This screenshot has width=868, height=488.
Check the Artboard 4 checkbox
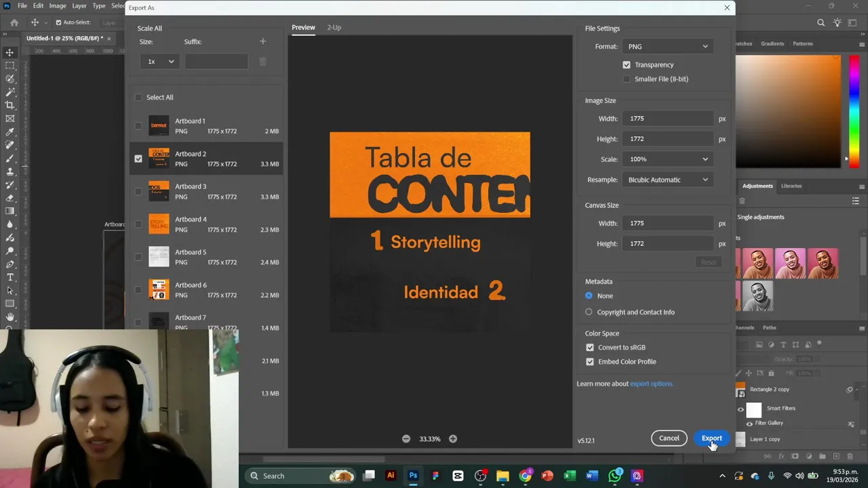[138, 224]
